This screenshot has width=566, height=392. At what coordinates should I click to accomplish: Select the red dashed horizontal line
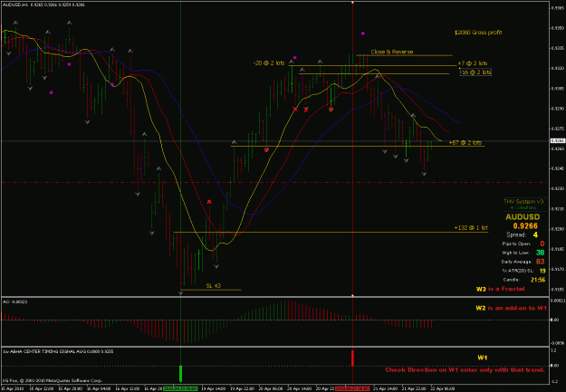(274, 183)
